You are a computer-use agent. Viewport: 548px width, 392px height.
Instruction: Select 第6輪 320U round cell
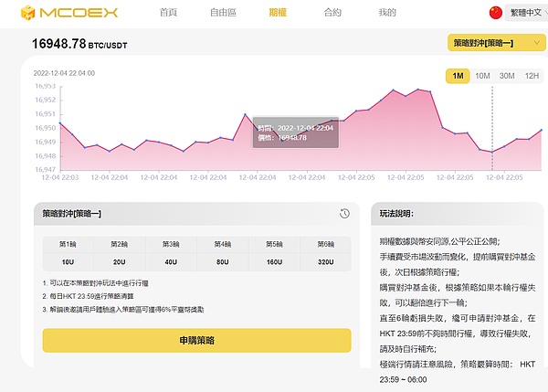(325, 253)
